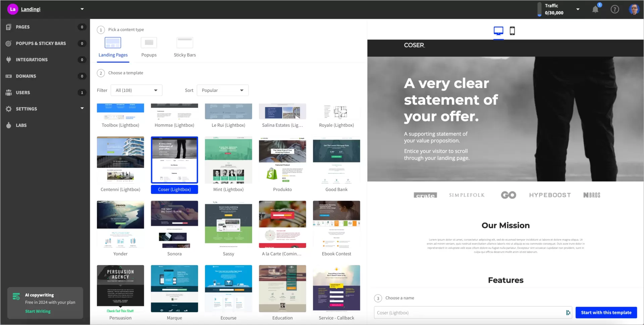Select the Popups content type
Image resolution: width=644 pixels, height=325 pixels.
pos(149,47)
